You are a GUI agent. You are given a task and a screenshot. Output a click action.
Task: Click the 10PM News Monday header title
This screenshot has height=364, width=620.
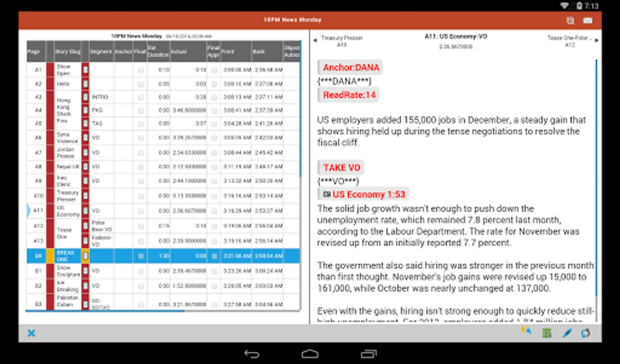click(292, 20)
